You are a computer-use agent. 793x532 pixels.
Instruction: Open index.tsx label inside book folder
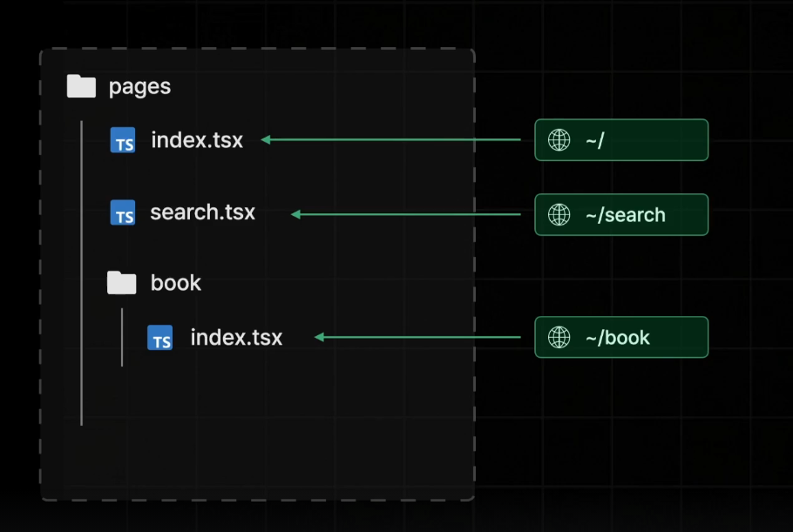[x=236, y=338]
